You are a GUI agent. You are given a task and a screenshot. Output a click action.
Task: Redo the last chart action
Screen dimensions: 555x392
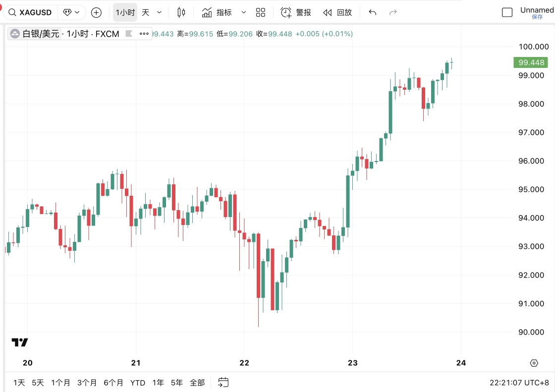pos(393,12)
